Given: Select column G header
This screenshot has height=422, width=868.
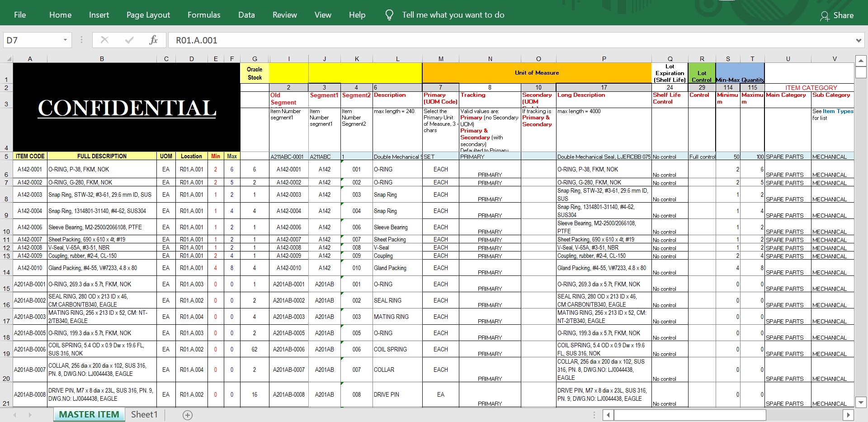Looking at the screenshot, I should click(x=255, y=59).
